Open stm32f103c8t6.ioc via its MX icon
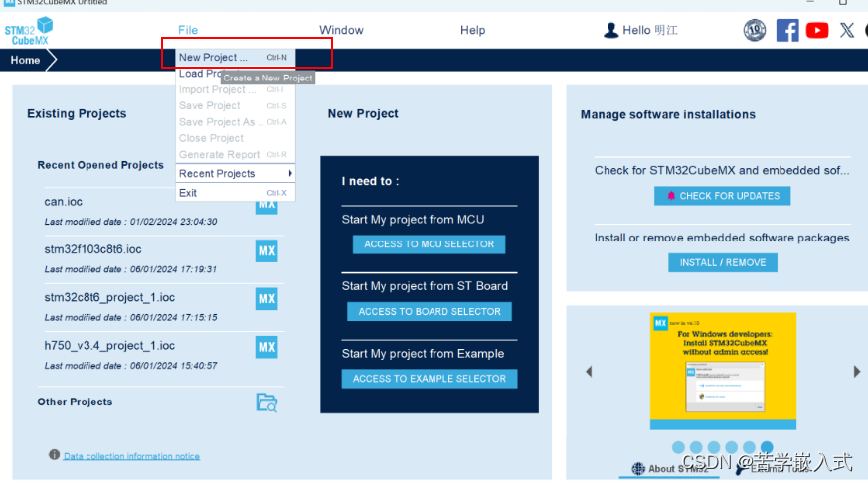 point(266,251)
